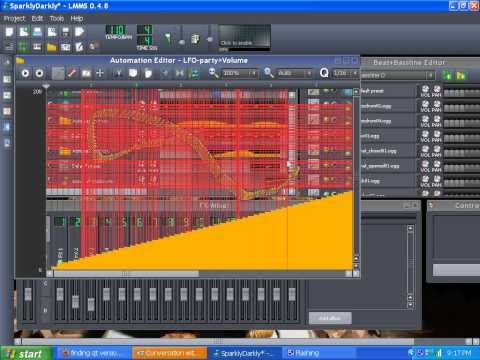Click the horizontal zoom magnifier icon

point(213,73)
